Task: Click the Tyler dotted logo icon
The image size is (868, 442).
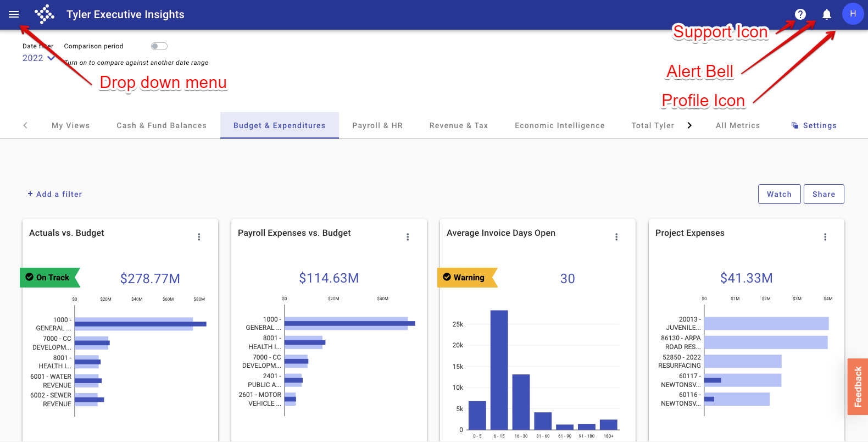Action: pos(44,14)
